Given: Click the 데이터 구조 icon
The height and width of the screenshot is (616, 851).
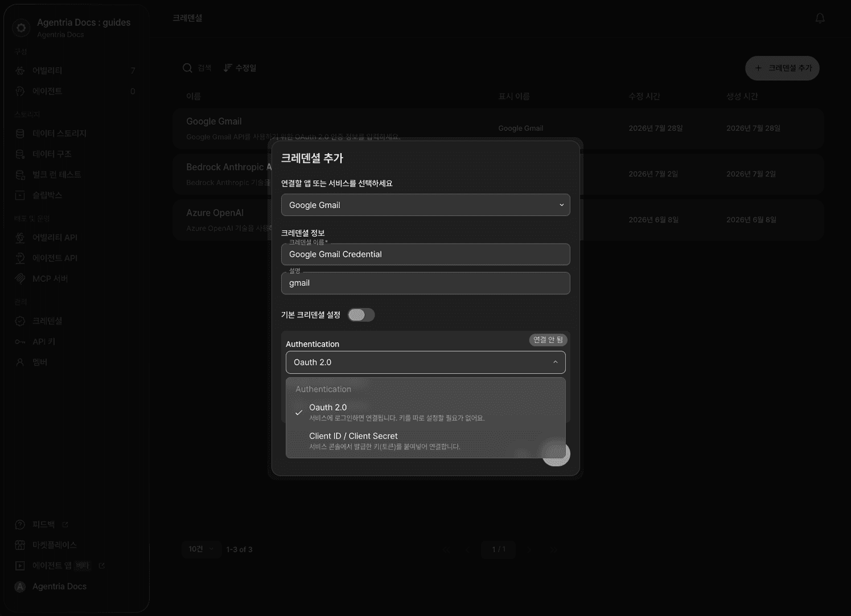Looking at the screenshot, I should coord(20,154).
